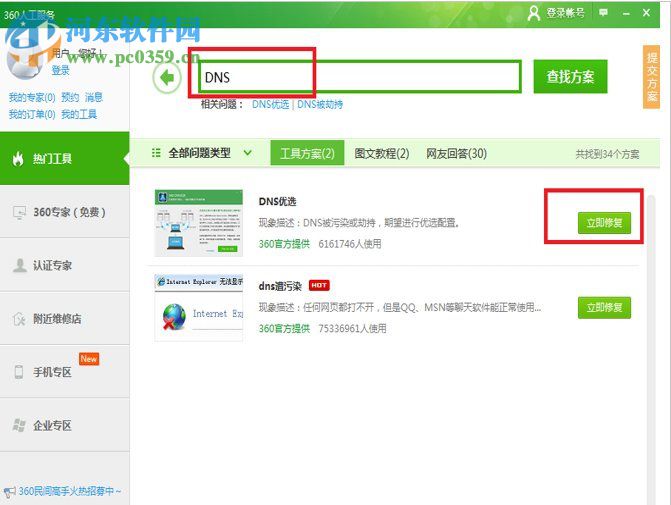Select 附近维修店 in the sidebar
The width and height of the screenshot is (671, 505).
point(65,319)
